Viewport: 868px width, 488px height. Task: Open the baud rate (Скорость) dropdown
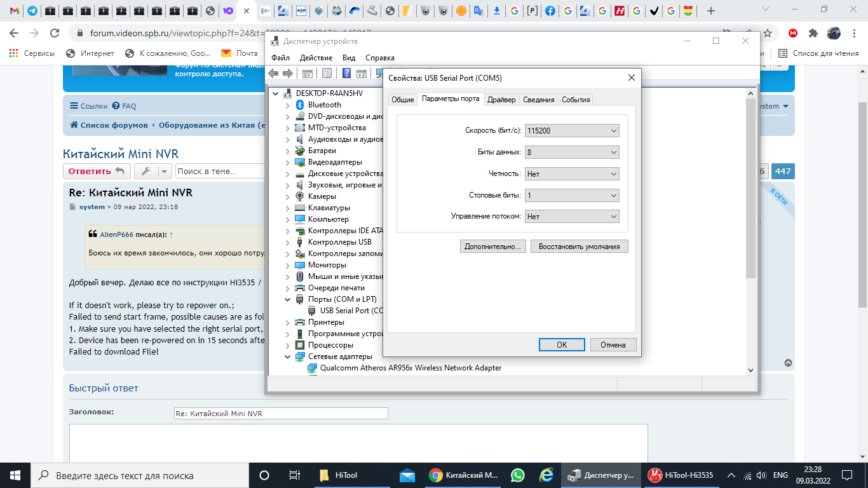572,130
